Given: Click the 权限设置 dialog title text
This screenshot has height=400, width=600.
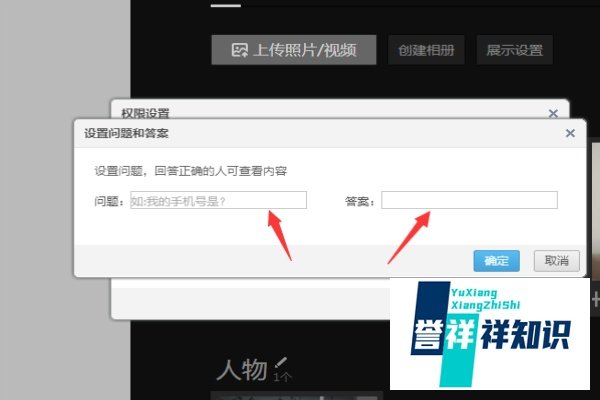Looking at the screenshot, I should point(145,113).
